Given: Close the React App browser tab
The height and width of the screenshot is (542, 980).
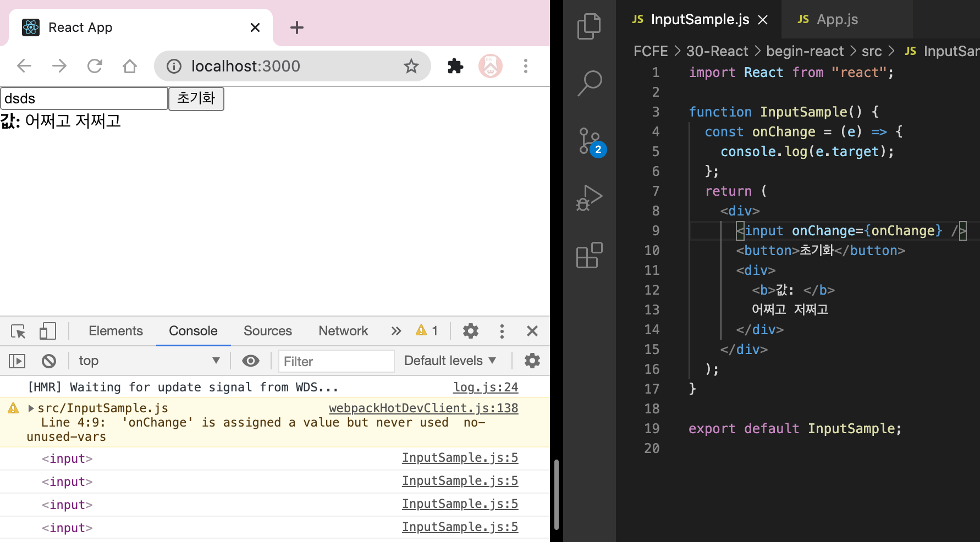Looking at the screenshot, I should (x=255, y=27).
